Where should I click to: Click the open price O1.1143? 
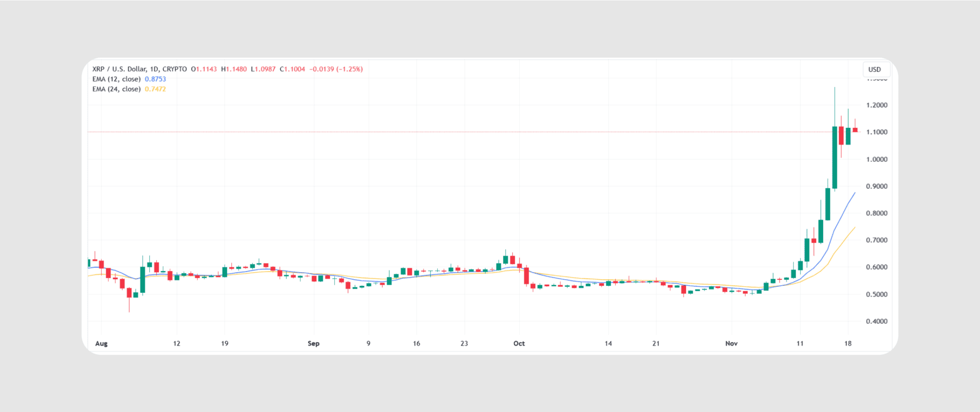(x=204, y=69)
